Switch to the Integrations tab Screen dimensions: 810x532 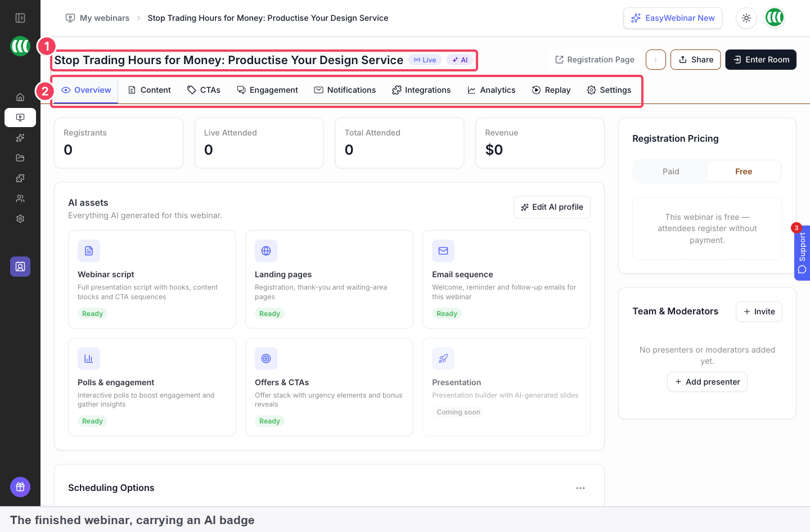(x=421, y=90)
